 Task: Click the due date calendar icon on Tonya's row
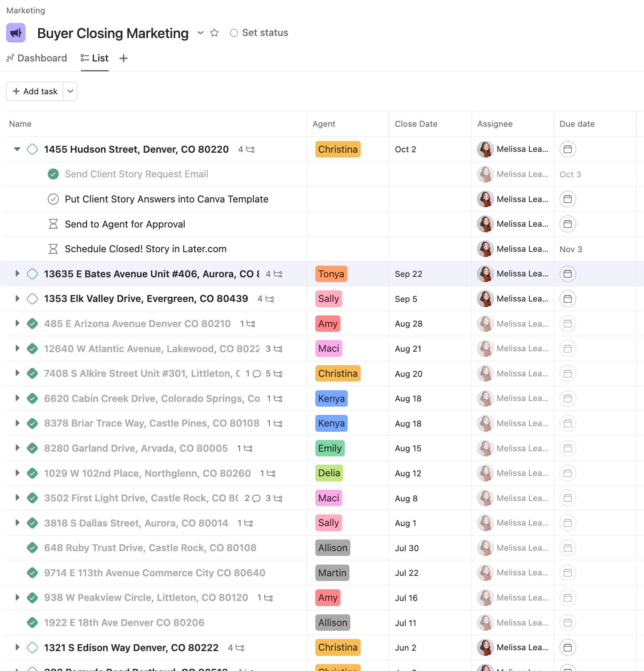coord(567,273)
